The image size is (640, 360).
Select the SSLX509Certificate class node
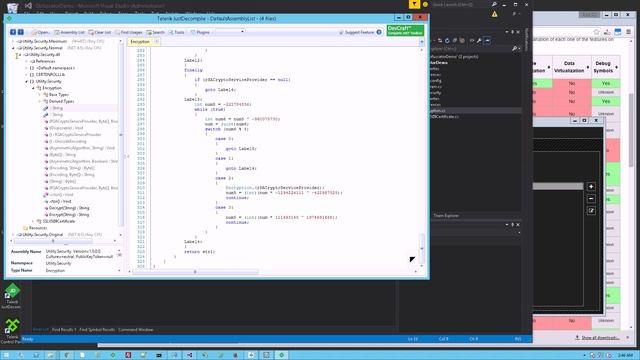59,221
